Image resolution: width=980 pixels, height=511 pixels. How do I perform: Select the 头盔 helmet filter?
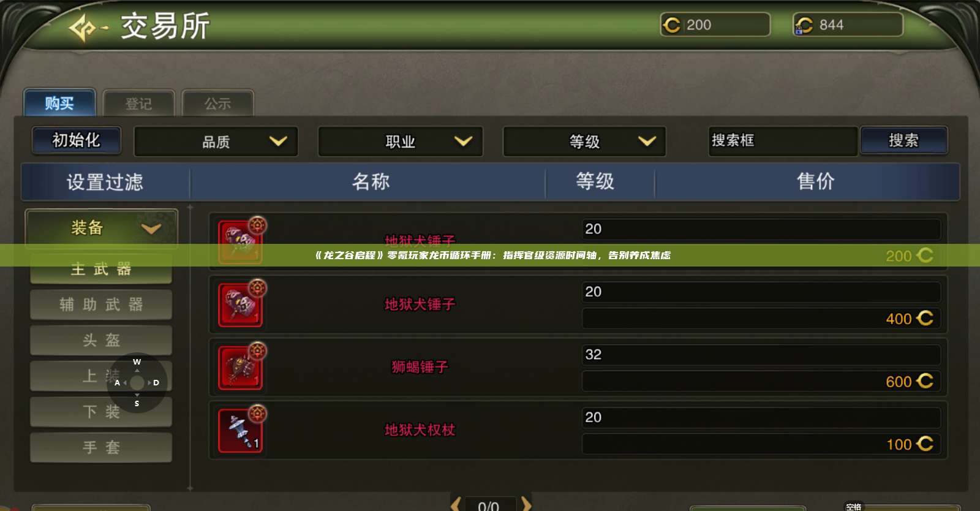(x=101, y=340)
